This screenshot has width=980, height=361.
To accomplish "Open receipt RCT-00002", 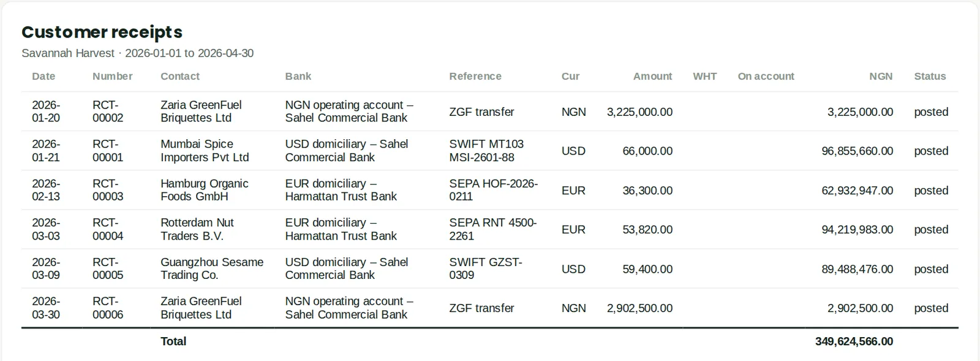I will pyautogui.click(x=108, y=112).
